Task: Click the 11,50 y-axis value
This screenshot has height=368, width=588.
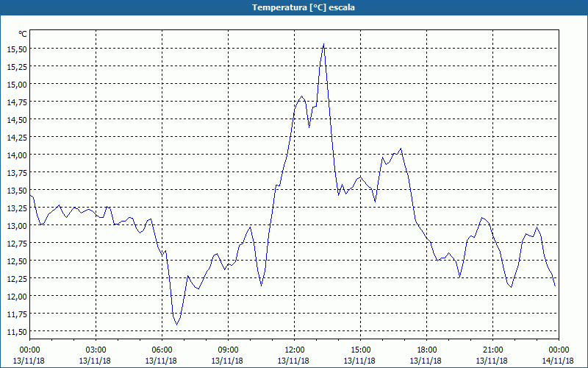Action: (17, 331)
